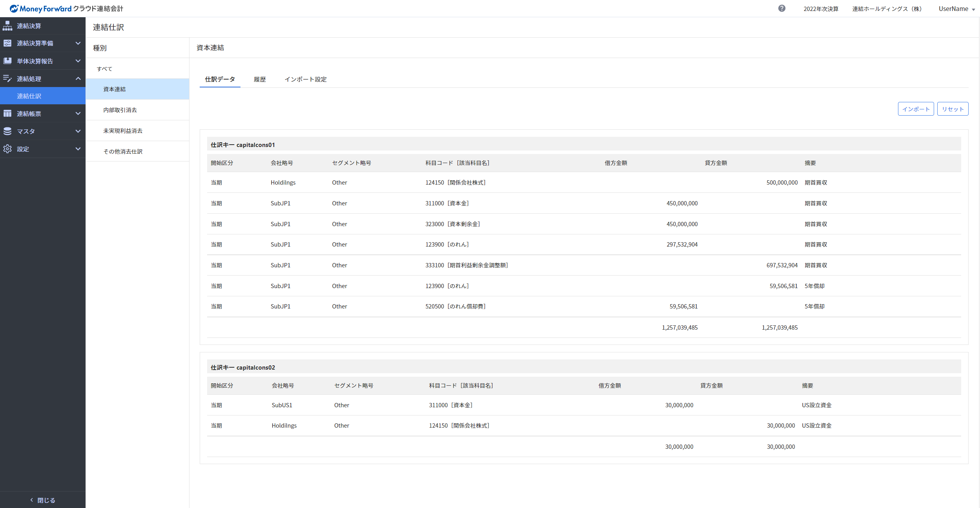This screenshot has height=508, width=980.
Task: Click the 単体決算報告 sidebar icon
Action: (7, 61)
